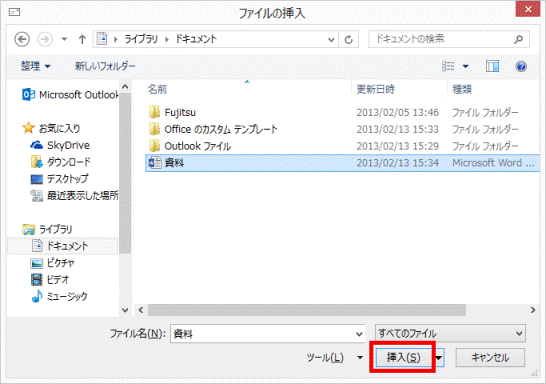Click the ファイル名 input field

(x=267, y=334)
